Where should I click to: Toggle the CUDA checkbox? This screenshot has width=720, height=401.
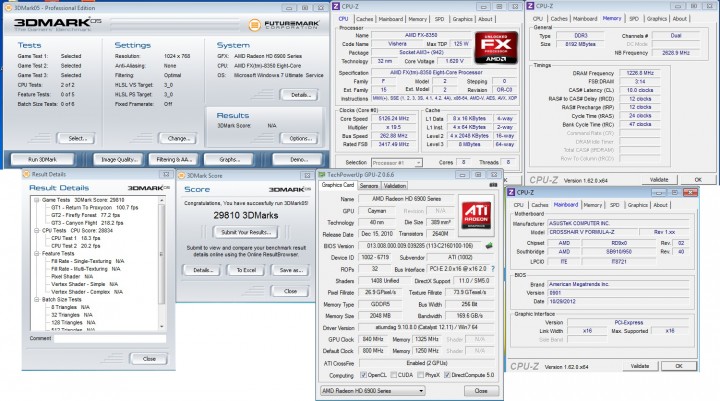(x=394, y=375)
